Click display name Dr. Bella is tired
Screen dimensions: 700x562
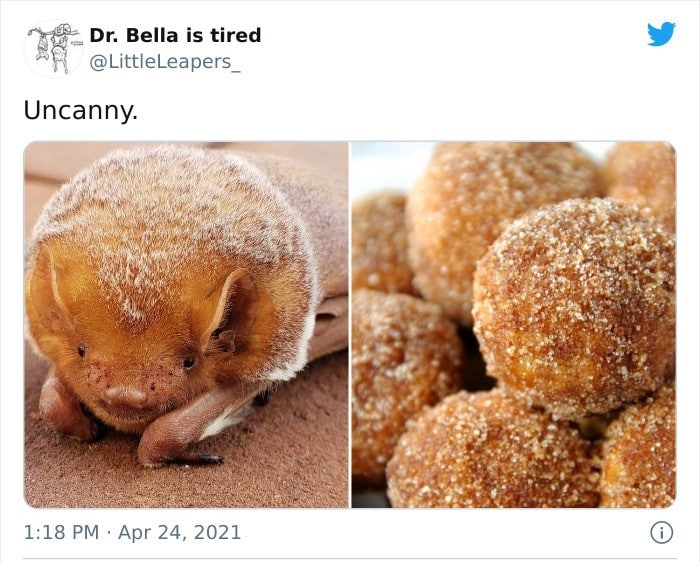(175, 35)
